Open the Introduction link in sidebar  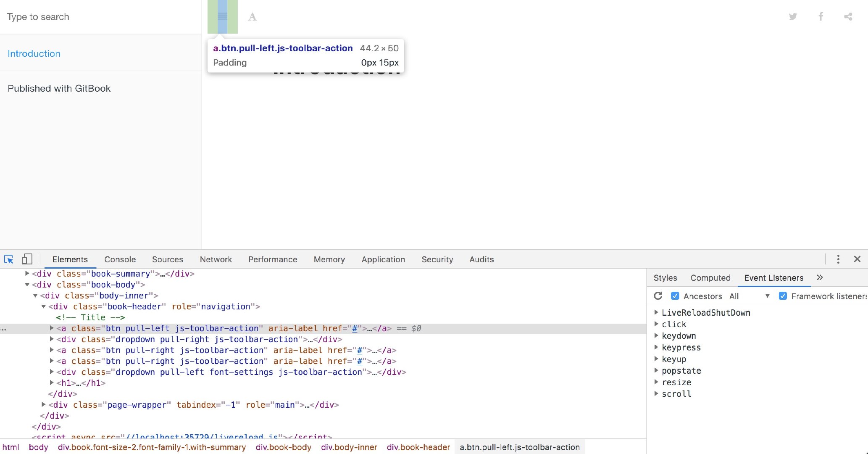(33, 53)
